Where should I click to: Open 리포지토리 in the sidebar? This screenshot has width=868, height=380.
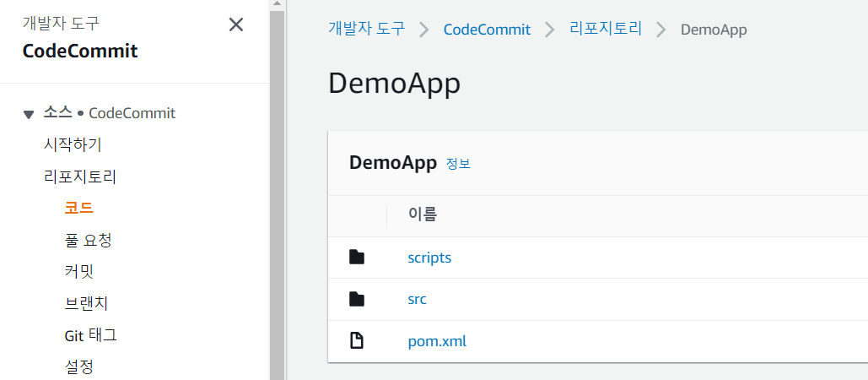79,176
